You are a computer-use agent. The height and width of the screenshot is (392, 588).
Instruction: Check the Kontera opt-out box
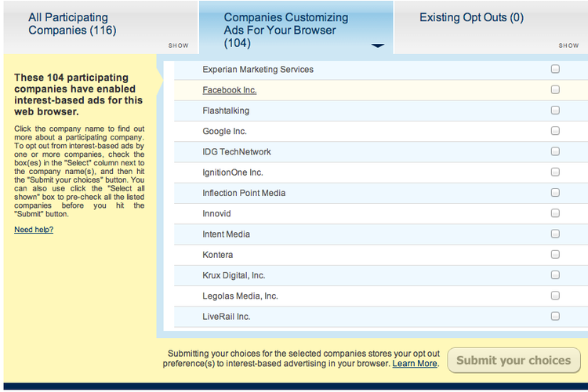click(x=555, y=255)
